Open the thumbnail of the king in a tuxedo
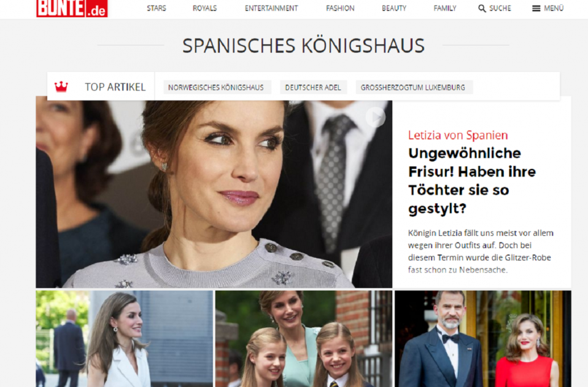 (483, 338)
